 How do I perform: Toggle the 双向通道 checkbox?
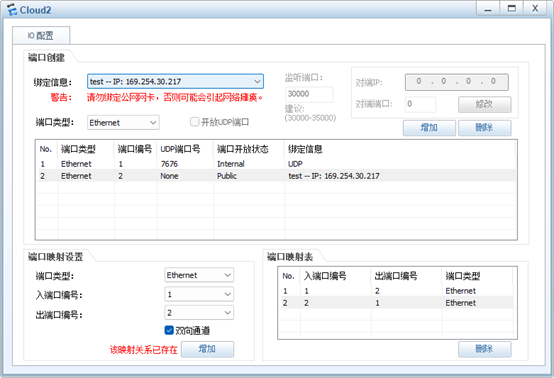(x=169, y=330)
